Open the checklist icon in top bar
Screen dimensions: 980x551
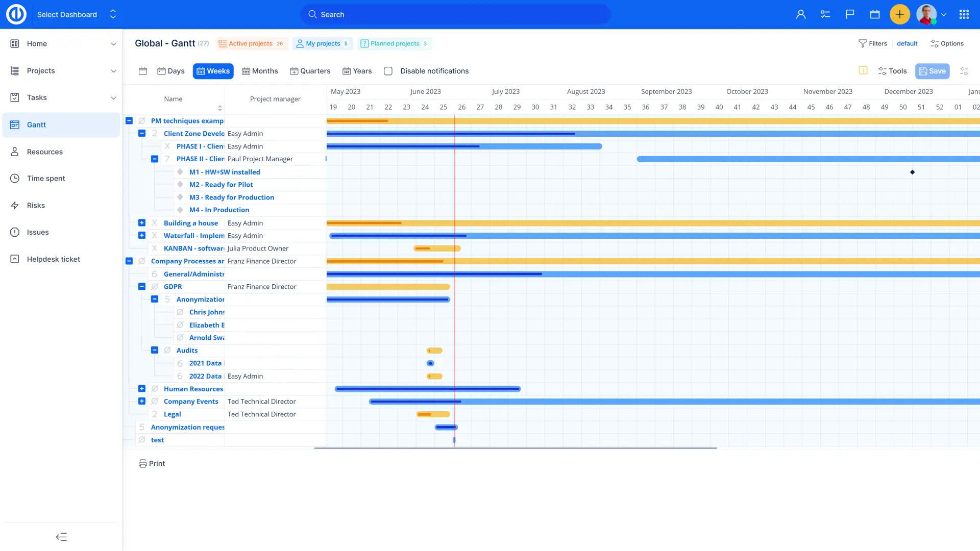coord(825,14)
